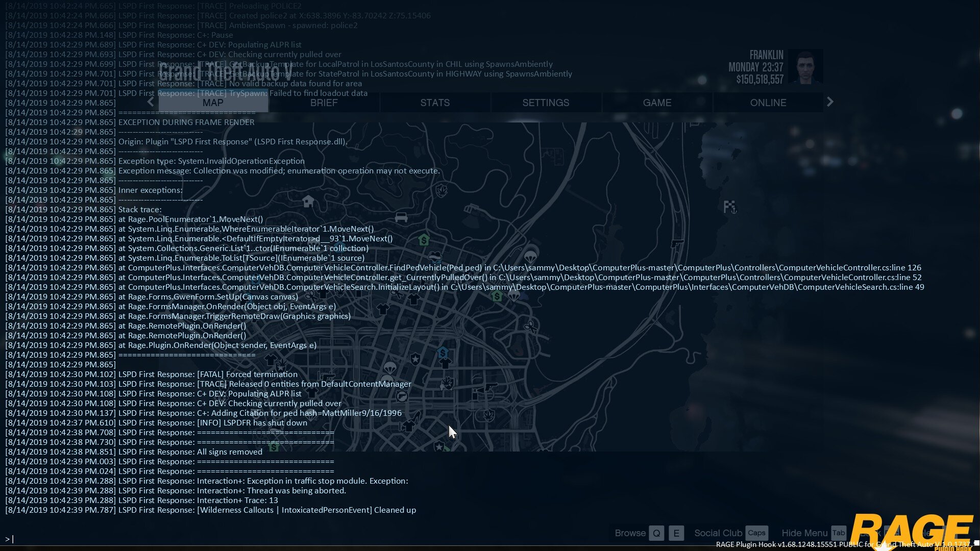The image size is (980, 551).
Task: Select the heart tattoo parlor map icon
Action: 435,257
